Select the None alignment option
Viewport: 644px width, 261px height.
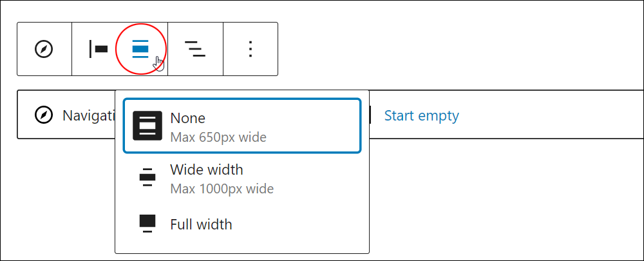coord(242,126)
